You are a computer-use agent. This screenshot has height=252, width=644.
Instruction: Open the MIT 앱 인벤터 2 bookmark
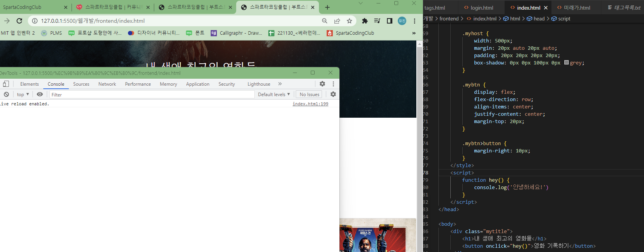[18, 33]
